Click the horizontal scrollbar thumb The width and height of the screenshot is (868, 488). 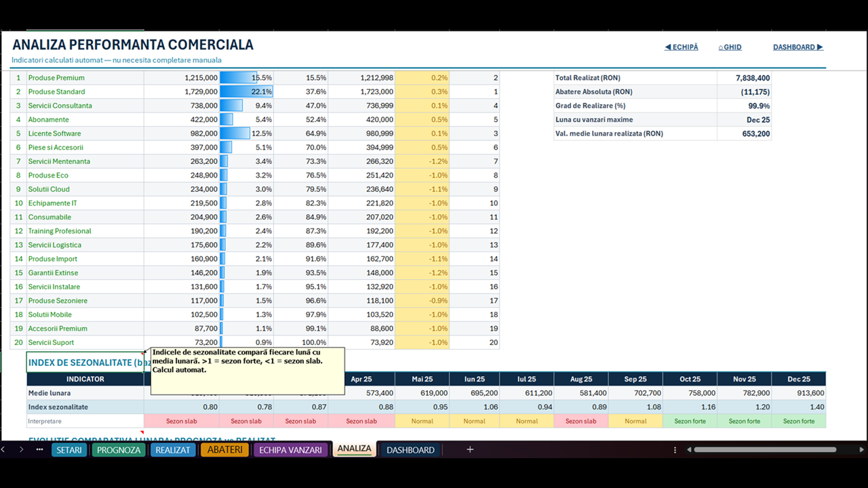point(772,449)
